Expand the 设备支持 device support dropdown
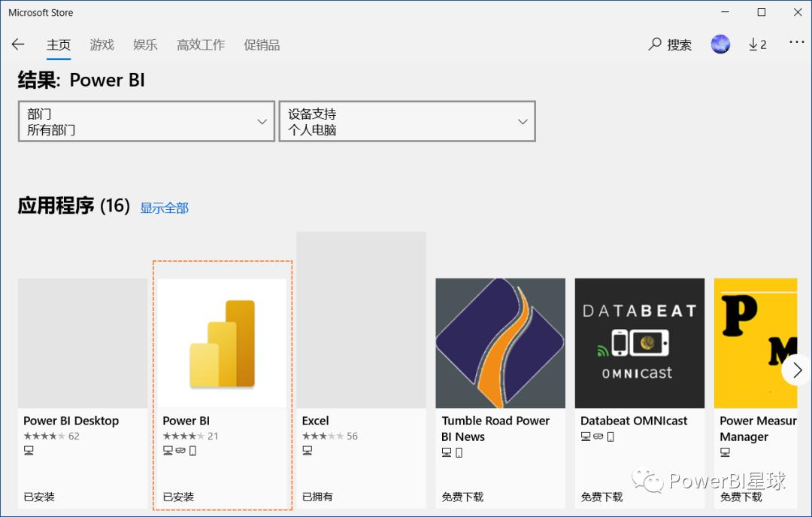 point(407,121)
